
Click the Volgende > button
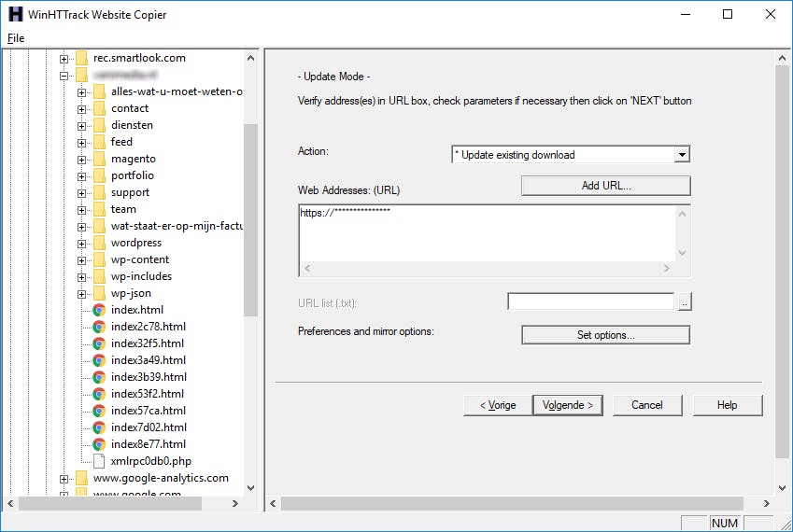click(x=568, y=405)
